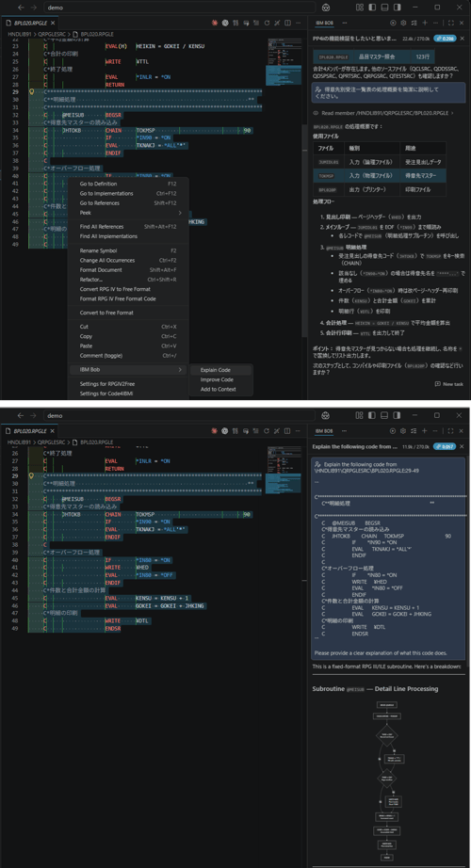This screenshot has width=471, height=868.
Task: Click the IBM BOB panel tab in lower window
Action: tap(324, 430)
